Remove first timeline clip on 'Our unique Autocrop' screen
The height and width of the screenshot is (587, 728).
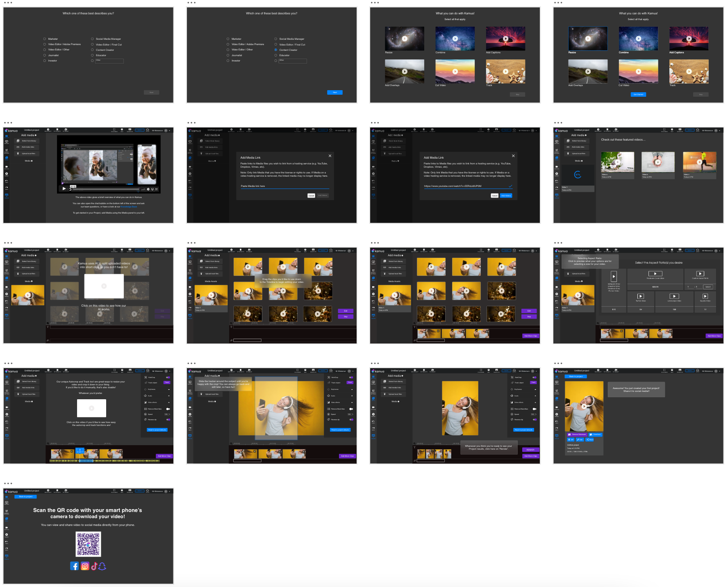72,451
